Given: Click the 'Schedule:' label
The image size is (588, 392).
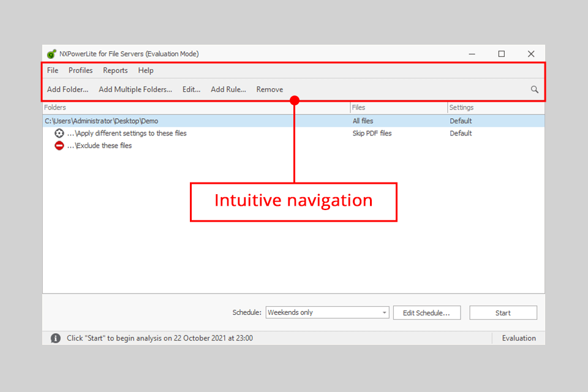Looking at the screenshot, I should click(247, 312).
